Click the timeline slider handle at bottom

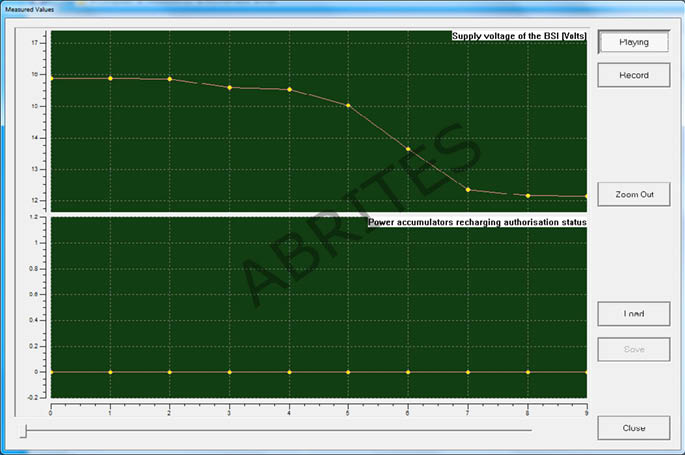click(24, 429)
